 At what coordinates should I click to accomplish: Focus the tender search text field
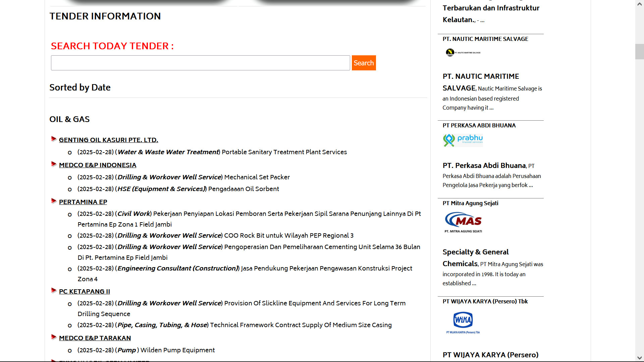[200, 63]
